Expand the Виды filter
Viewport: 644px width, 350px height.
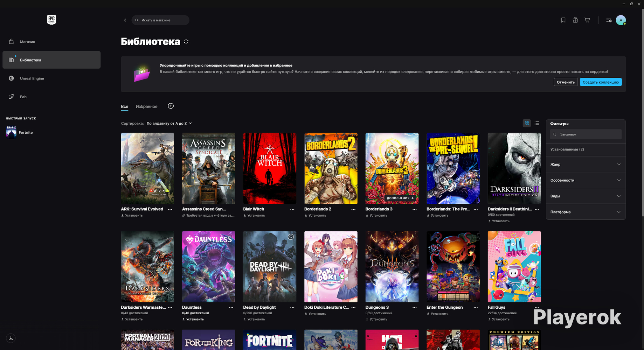(x=586, y=196)
